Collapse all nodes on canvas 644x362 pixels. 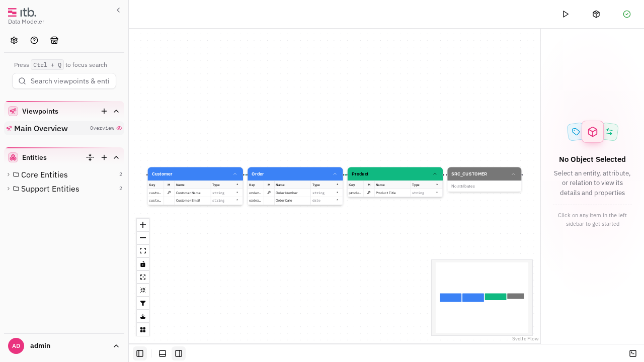[x=143, y=290]
